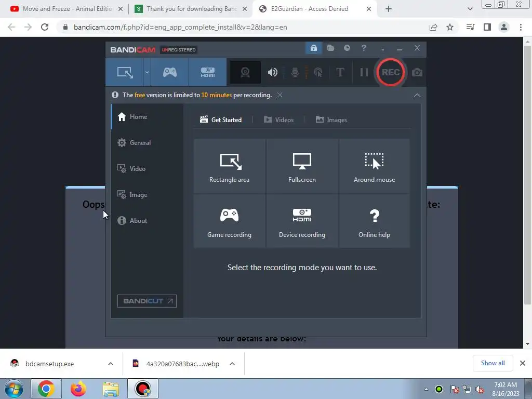Choose the Game recording tile
This screenshot has height=399, width=532.
coord(229,221)
